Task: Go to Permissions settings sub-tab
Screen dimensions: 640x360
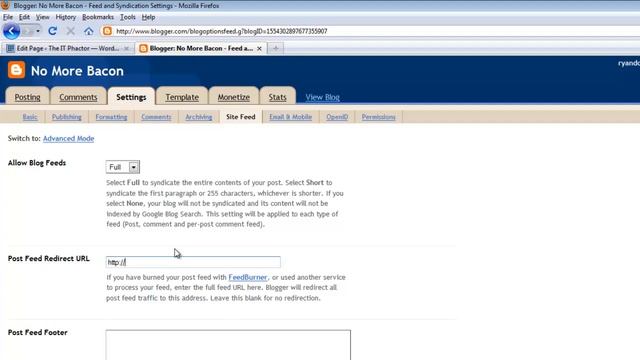Action: (x=378, y=117)
